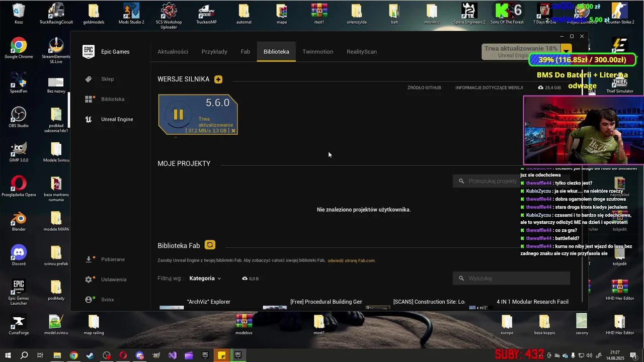644x362 pixels.
Task: Select TruckersMP desktop icon
Action: (x=206, y=14)
